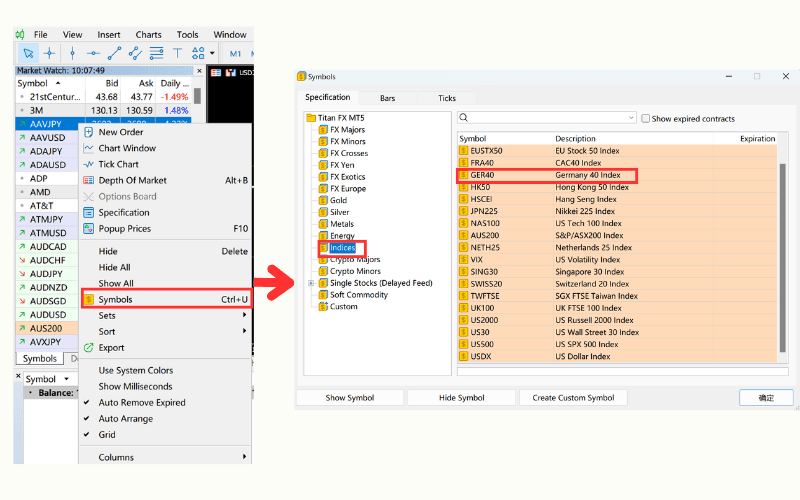Select the text label tool
The height and width of the screenshot is (500, 800).
pyautogui.click(x=178, y=54)
